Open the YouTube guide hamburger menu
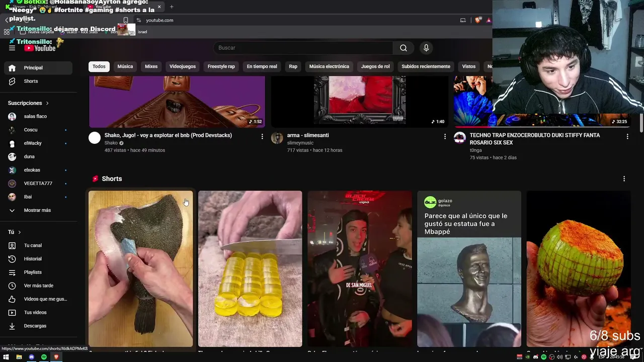 pyautogui.click(x=12, y=48)
